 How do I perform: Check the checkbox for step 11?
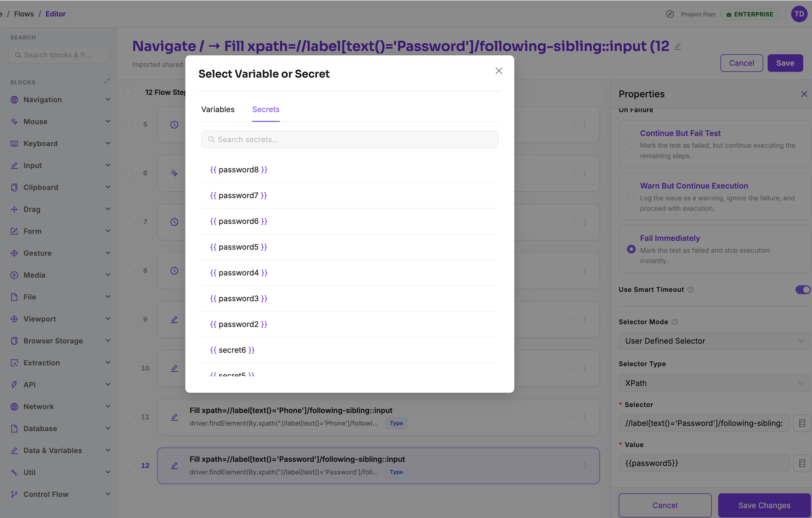[x=129, y=417]
